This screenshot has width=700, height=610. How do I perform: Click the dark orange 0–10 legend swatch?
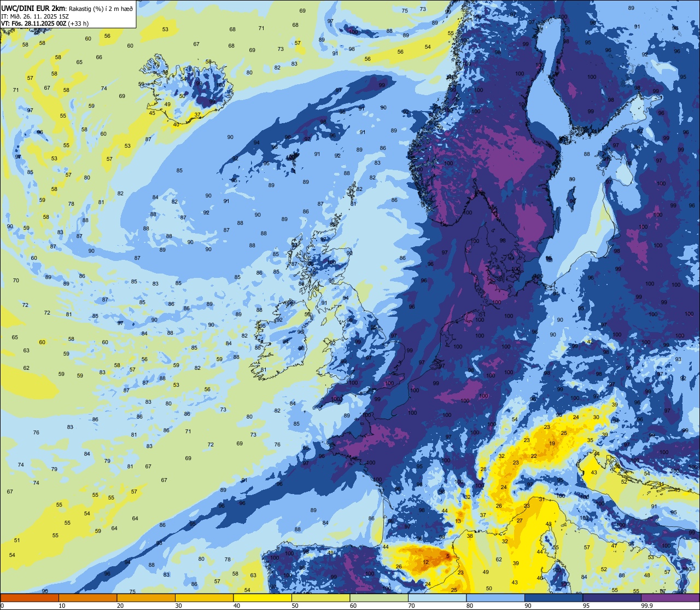(30, 597)
